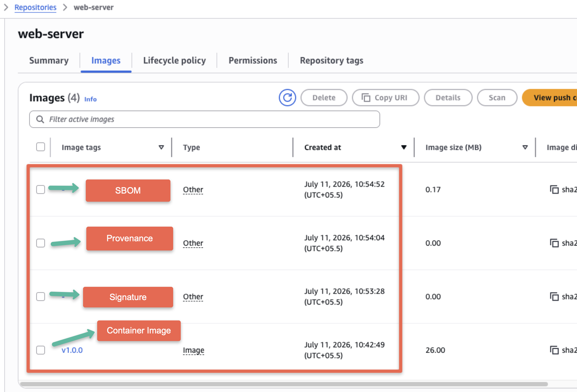Copy digest of the Signature row
This screenshot has width=577, height=392.
(554, 297)
